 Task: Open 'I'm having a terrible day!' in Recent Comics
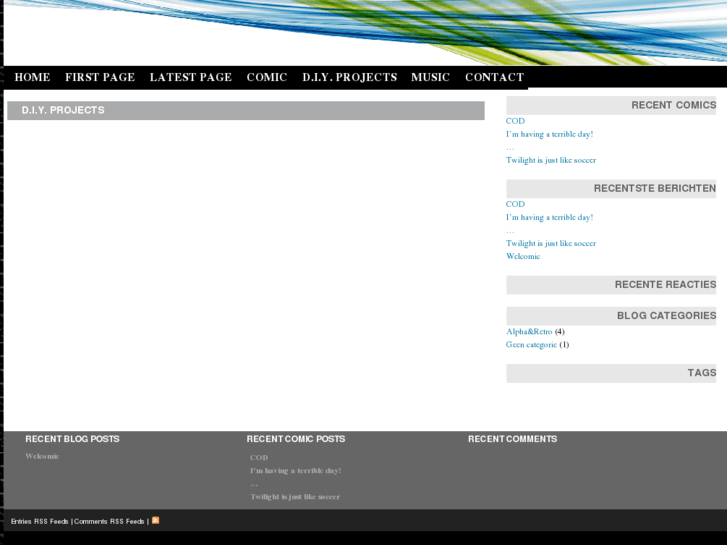coord(549,134)
